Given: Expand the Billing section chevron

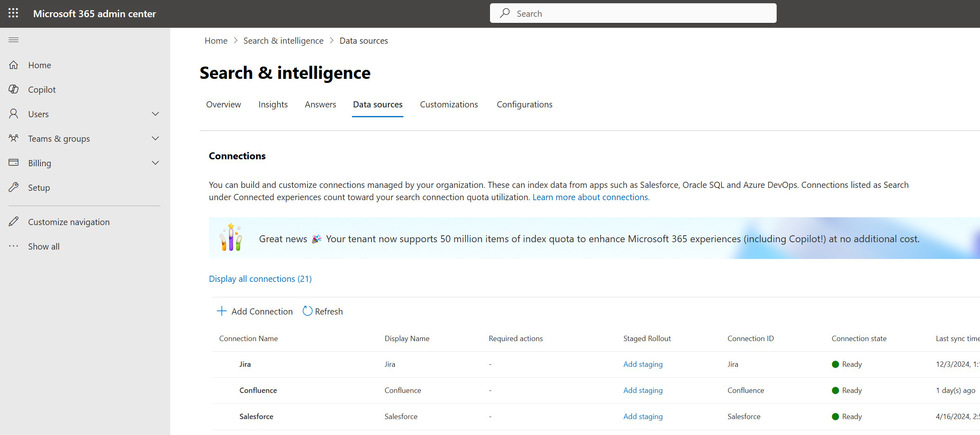Looking at the screenshot, I should click(155, 163).
